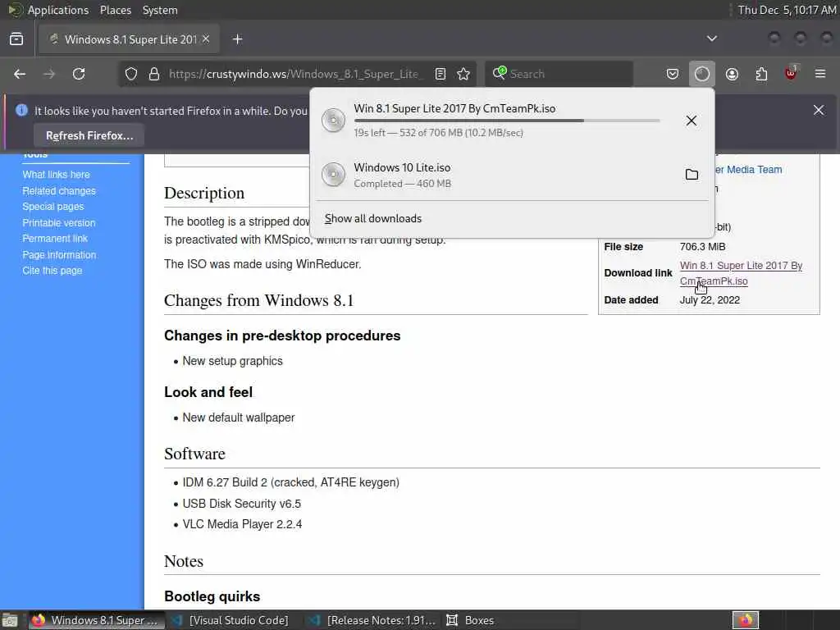Open the Firefox account icon
Image resolution: width=840 pixels, height=630 pixels.
point(732,74)
